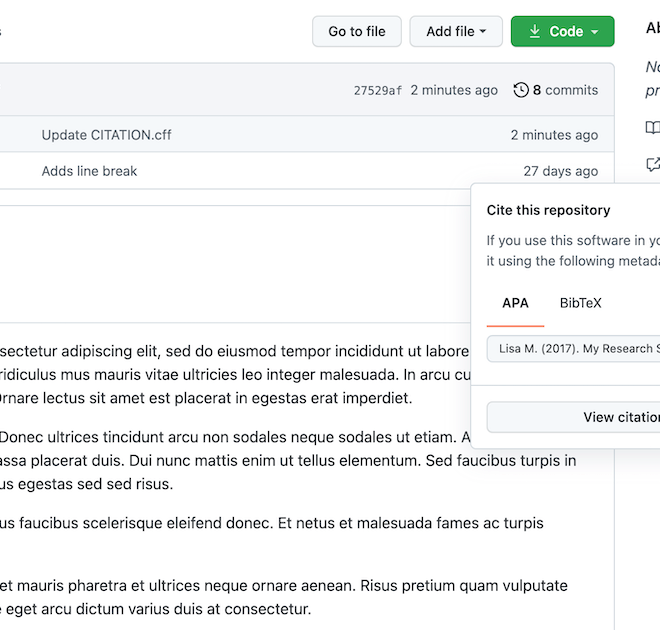
Task: Open the Adds line break commit message
Action: click(x=89, y=171)
